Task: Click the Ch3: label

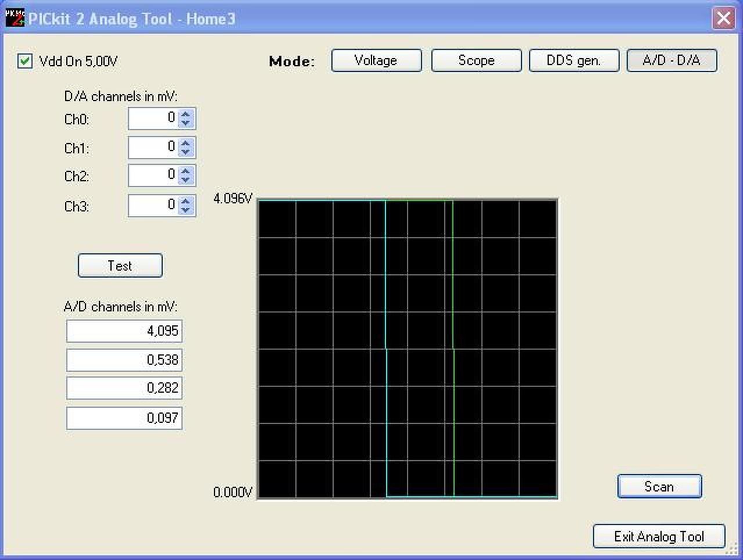Action: tap(77, 207)
